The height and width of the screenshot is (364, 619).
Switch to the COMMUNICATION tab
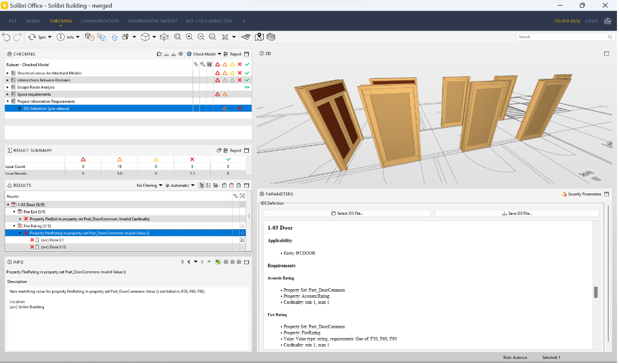pos(100,21)
